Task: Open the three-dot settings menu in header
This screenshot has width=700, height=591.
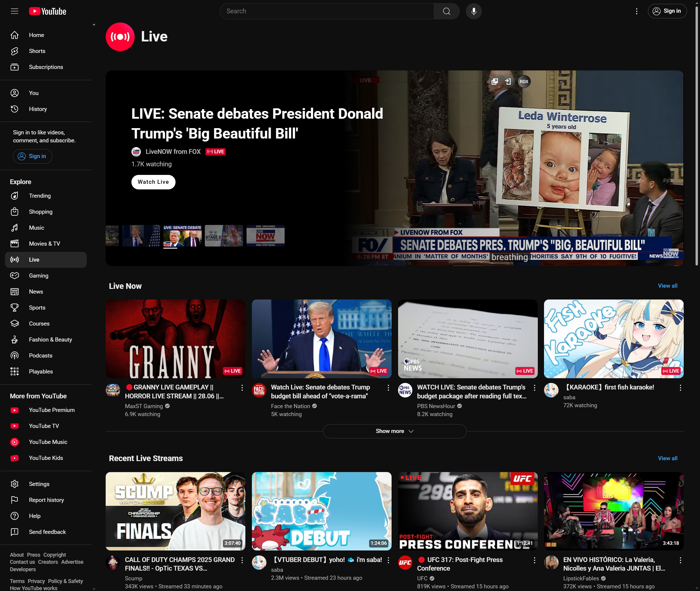Action: (636, 11)
